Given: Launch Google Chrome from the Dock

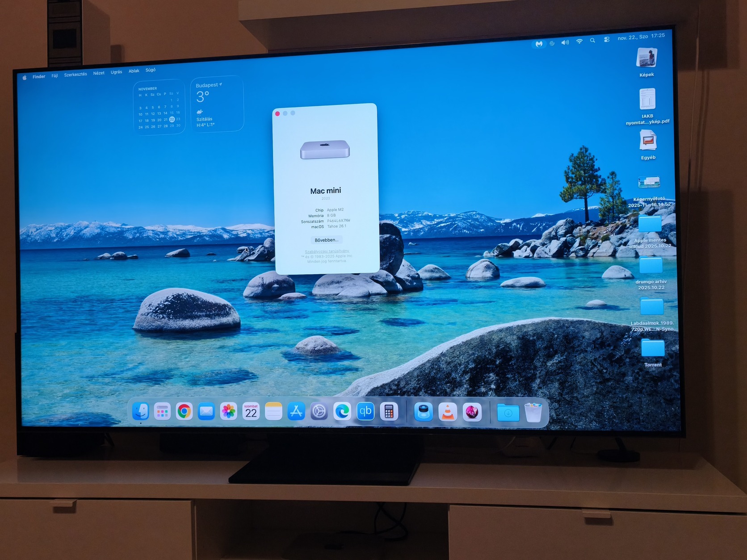Looking at the screenshot, I should click(184, 411).
